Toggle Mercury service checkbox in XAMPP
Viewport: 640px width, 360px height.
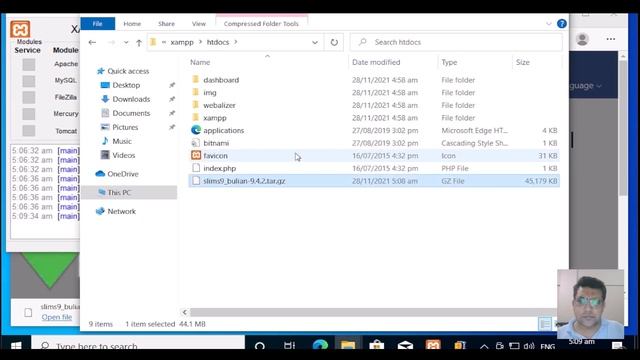tap(29, 114)
